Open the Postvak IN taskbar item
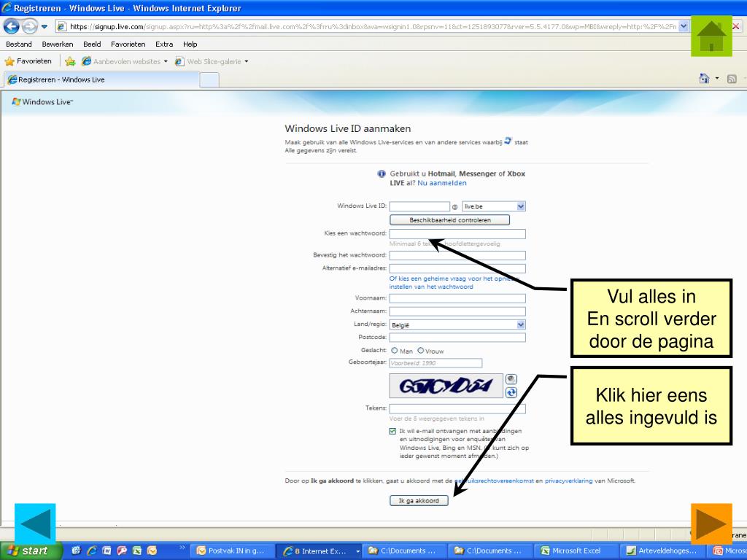The image size is (747, 560). pos(232,551)
